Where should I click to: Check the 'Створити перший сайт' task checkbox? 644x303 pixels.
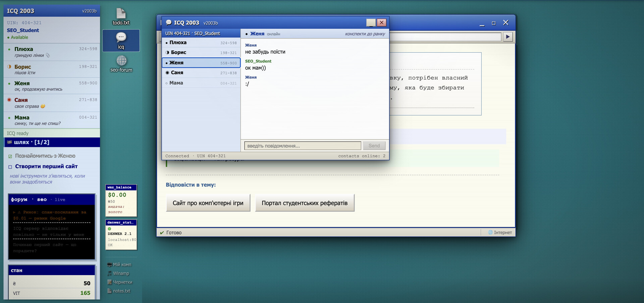point(10,167)
